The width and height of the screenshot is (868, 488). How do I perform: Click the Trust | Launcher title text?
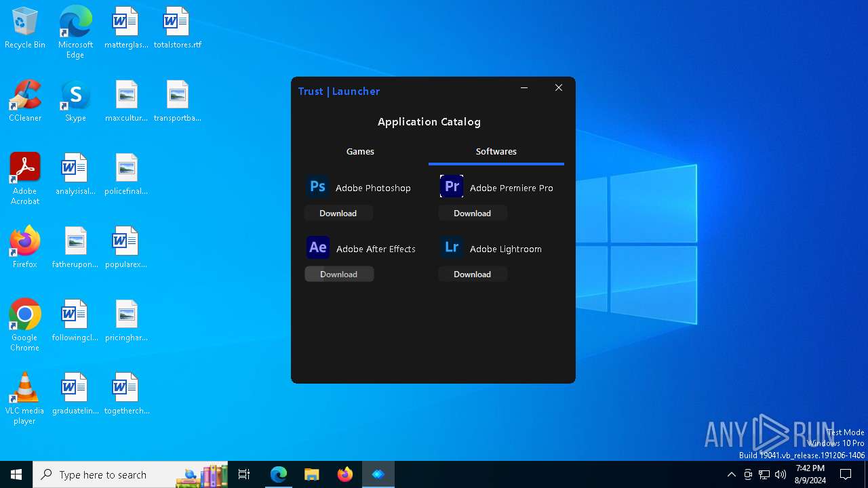(339, 91)
